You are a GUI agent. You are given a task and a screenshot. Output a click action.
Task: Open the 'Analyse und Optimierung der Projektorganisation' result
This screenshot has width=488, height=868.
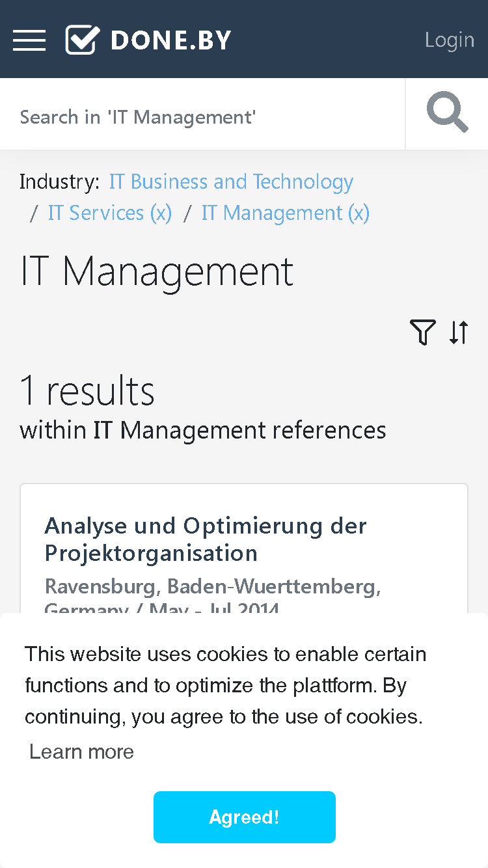coord(206,539)
